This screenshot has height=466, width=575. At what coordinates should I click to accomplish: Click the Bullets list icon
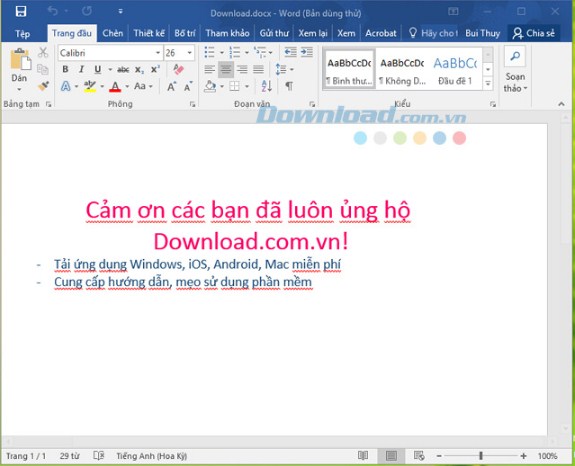[x=209, y=52]
